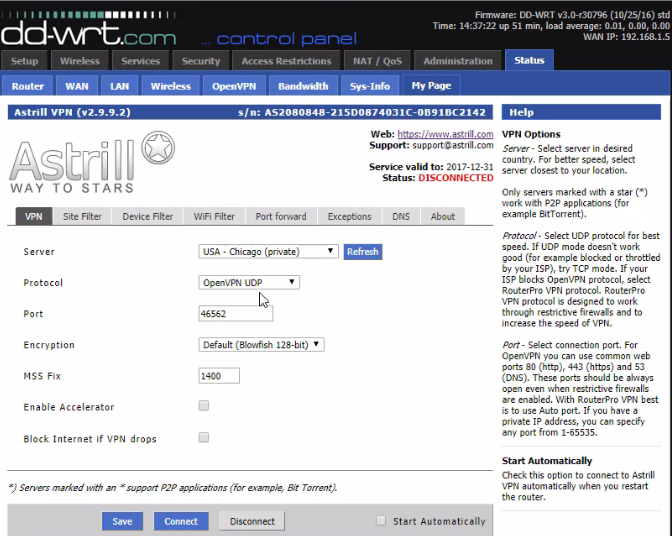Open the Security tab
Image resolution: width=672 pixels, height=536 pixels.
(201, 61)
